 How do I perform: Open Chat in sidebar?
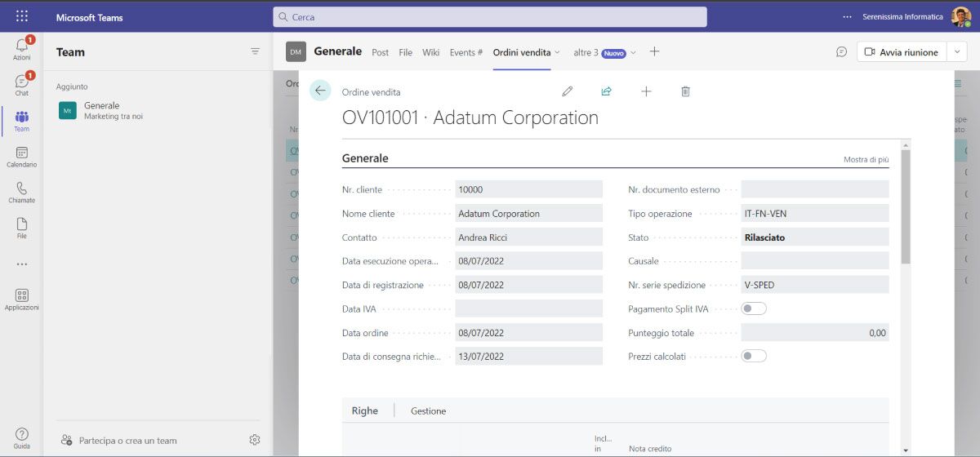(22, 85)
